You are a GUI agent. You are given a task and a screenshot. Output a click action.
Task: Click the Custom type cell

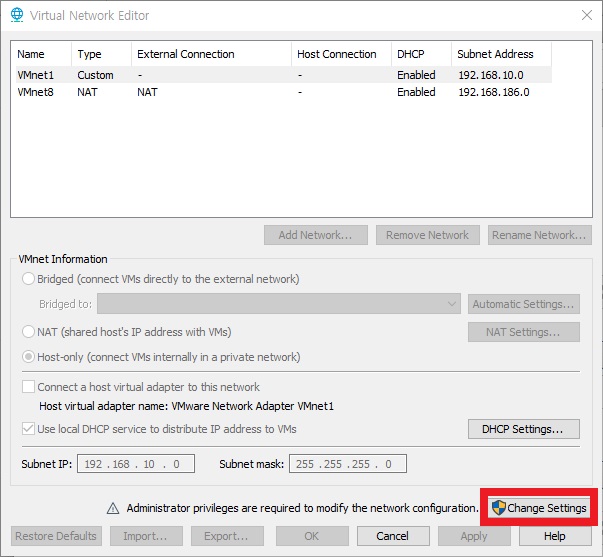[95, 75]
